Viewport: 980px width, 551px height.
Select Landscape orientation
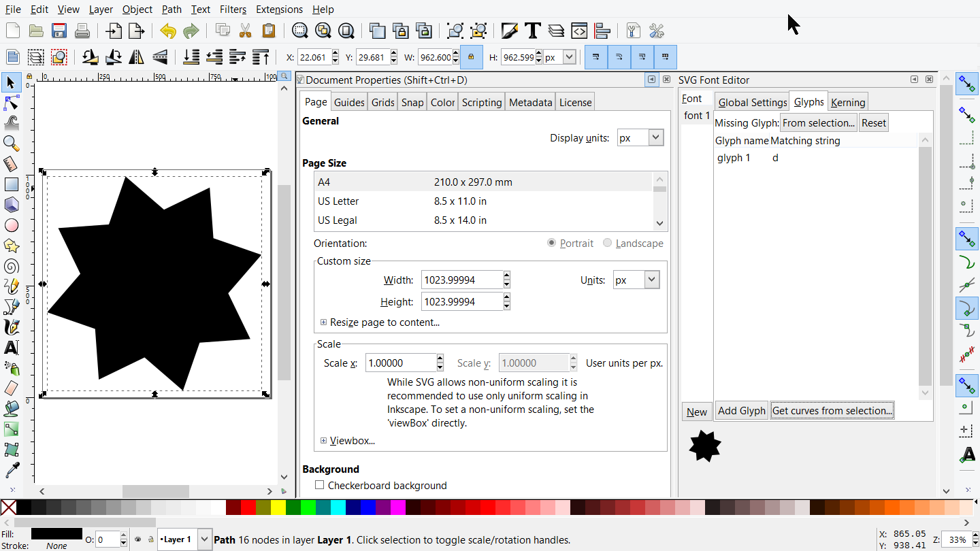[x=606, y=243]
